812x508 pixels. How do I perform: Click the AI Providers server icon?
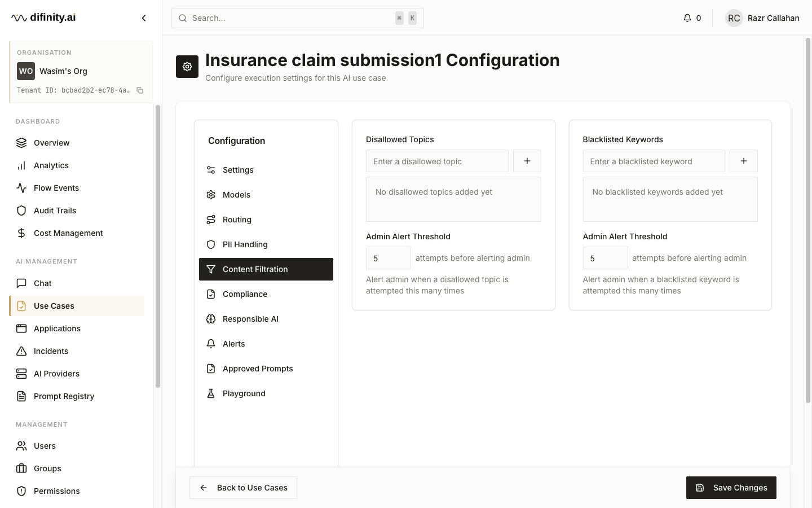pyautogui.click(x=21, y=374)
